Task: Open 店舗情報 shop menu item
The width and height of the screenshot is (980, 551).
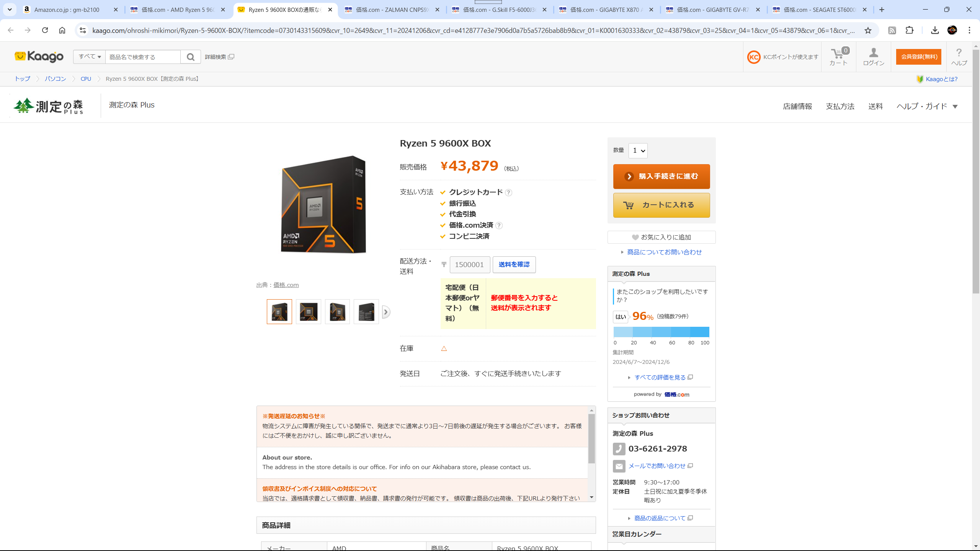Action: coord(797,106)
